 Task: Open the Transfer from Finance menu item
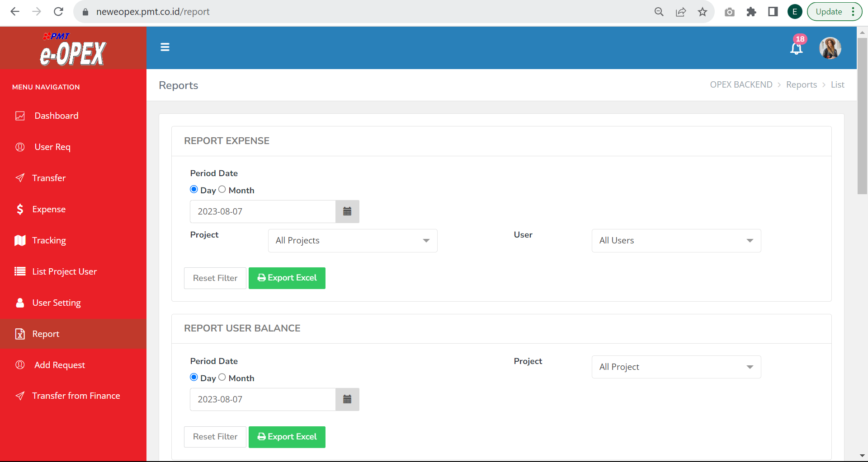click(73, 396)
